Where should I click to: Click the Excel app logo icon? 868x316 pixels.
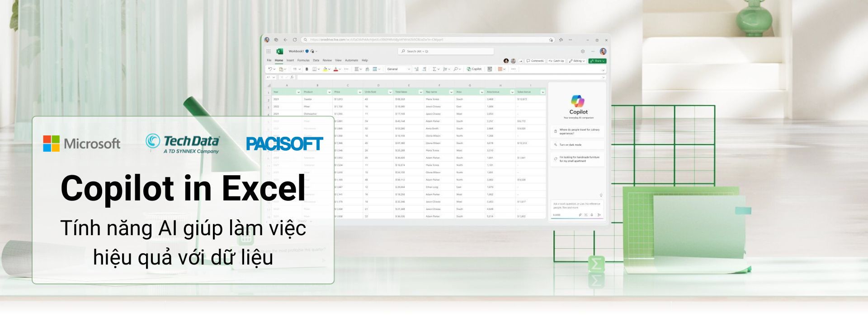pyautogui.click(x=279, y=51)
